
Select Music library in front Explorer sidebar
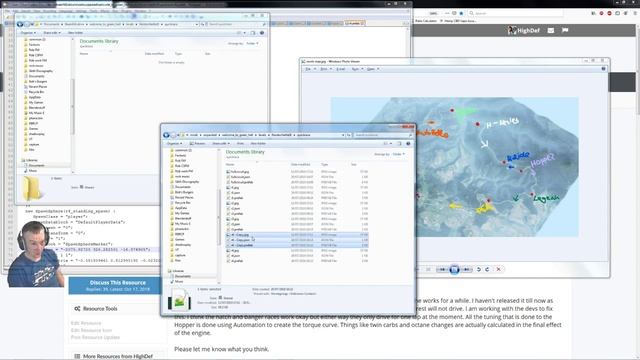click(x=179, y=282)
